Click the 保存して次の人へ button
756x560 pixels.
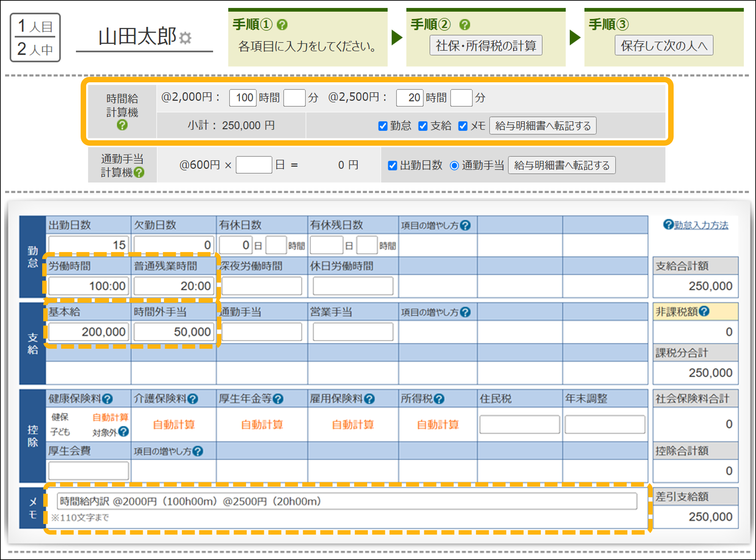tap(664, 46)
